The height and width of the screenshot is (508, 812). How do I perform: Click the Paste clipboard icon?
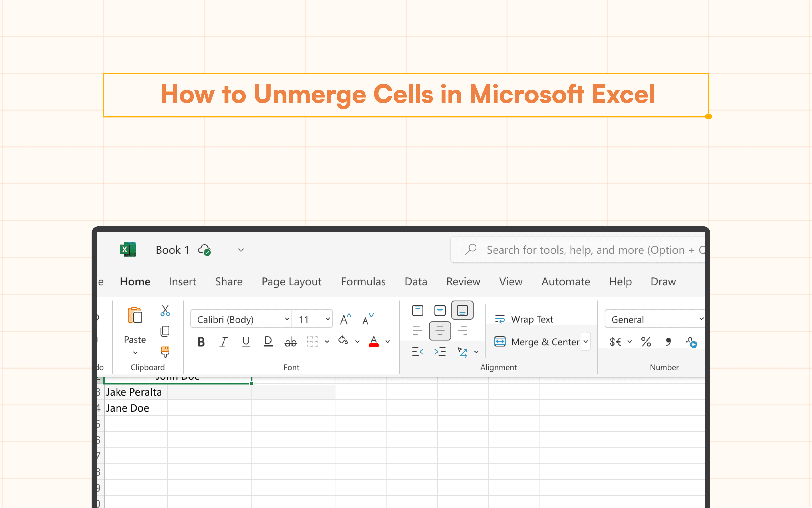135,315
